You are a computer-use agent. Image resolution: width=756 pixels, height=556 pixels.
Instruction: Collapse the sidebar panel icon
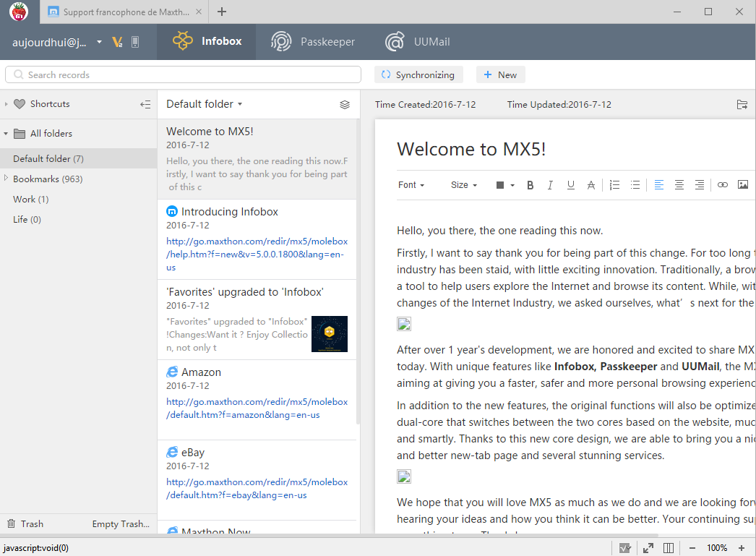click(145, 104)
